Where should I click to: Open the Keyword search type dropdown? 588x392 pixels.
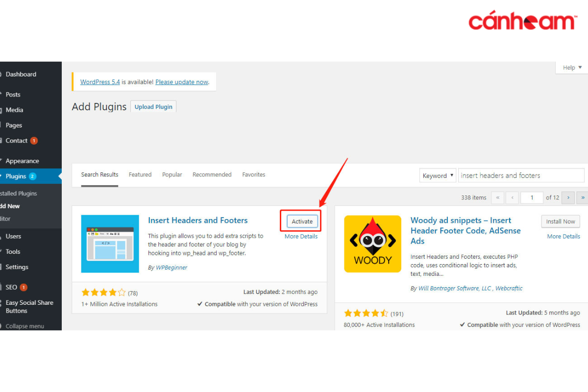click(x=438, y=175)
